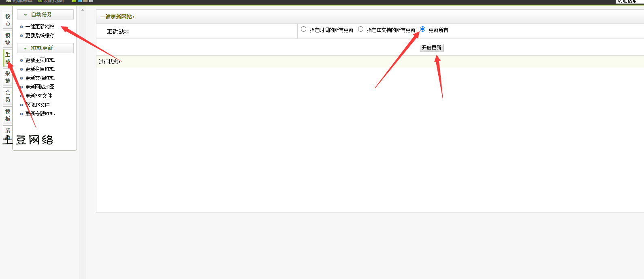
Task: Switch to the 模块 sidebar tab
Action: click(x=7, y=39)
